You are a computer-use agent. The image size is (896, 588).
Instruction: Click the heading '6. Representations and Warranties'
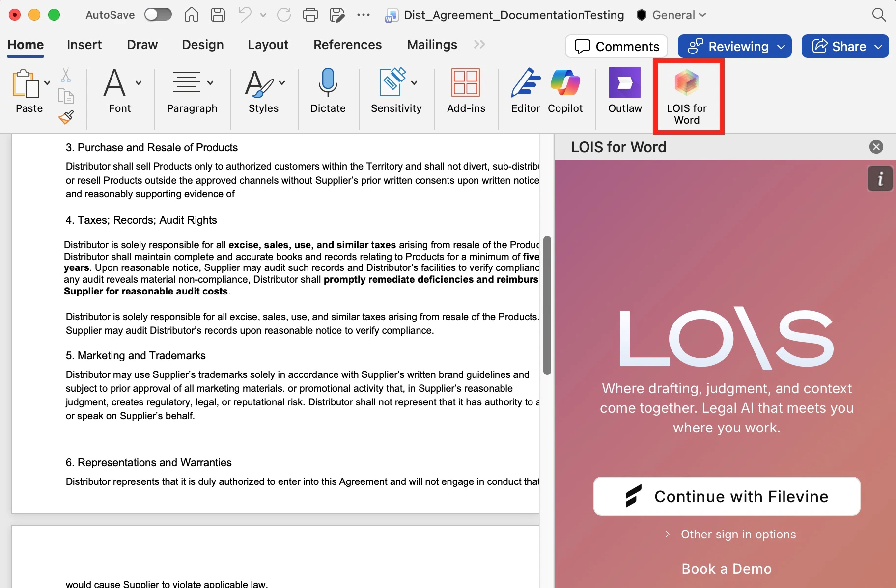tap(149, 462)
